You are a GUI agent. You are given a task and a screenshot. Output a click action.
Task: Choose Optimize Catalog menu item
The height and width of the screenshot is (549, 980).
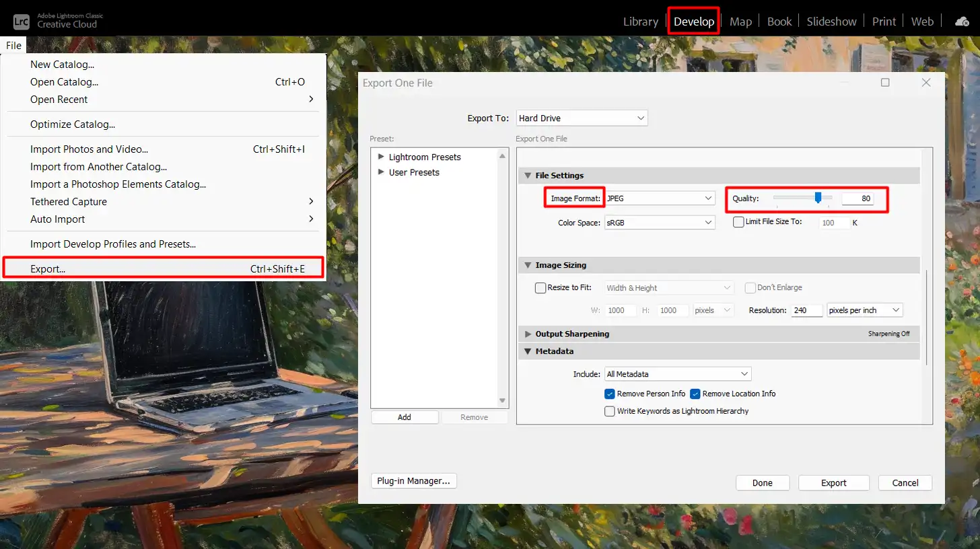(x=164, y=124)
